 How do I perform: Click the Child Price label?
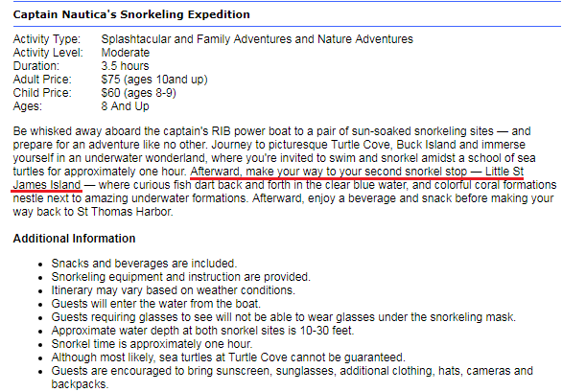[41, 93]
